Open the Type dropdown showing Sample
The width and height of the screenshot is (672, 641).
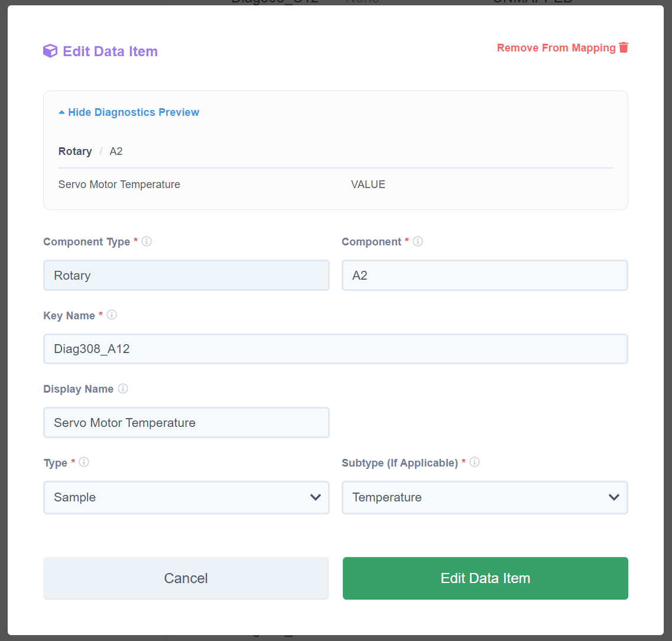[186, 497]
